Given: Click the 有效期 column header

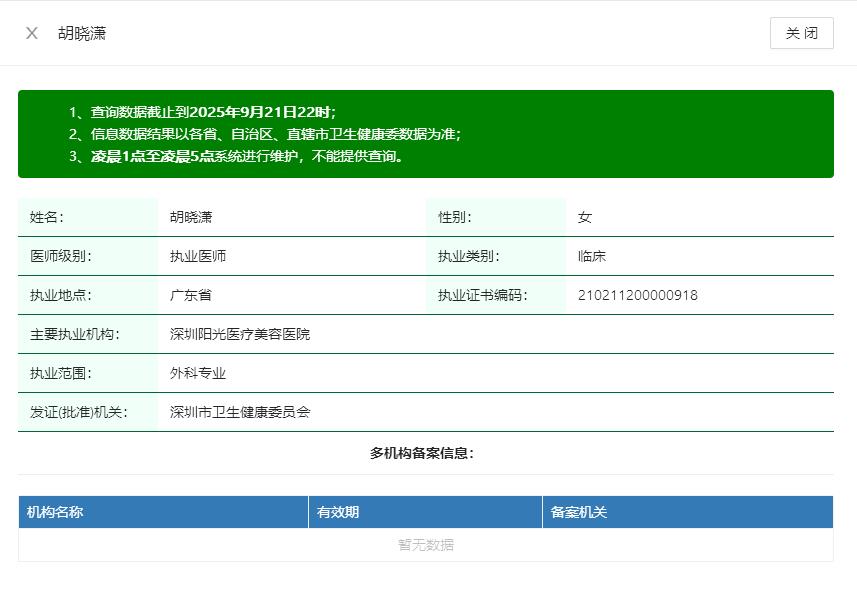Looking at the screenshot, I should point(338,512).
